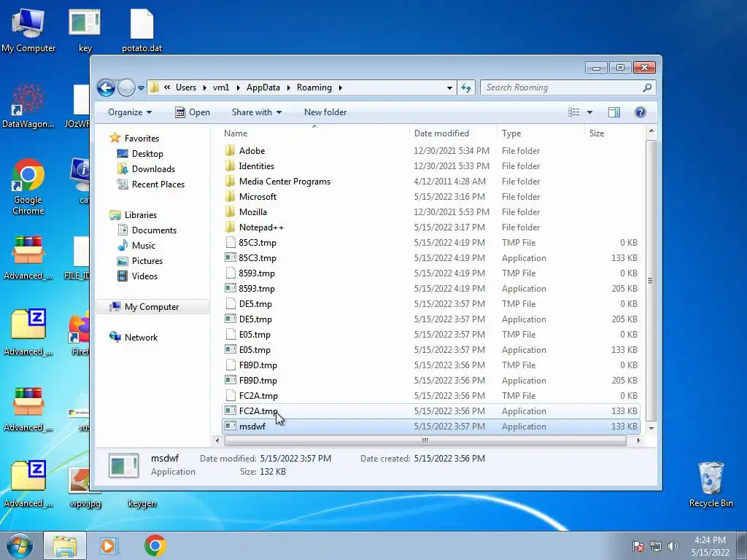Screen dimensions: 747x560
Task: Sort by the Size column header
Action: click(x=614, y=133)
